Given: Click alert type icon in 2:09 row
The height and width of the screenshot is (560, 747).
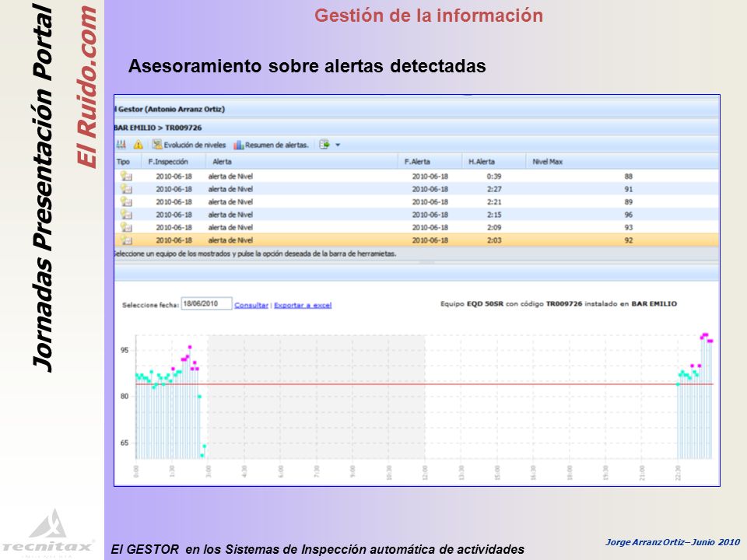Looking at the screenshot, I should pyautogui.click(x=126, y=227).
